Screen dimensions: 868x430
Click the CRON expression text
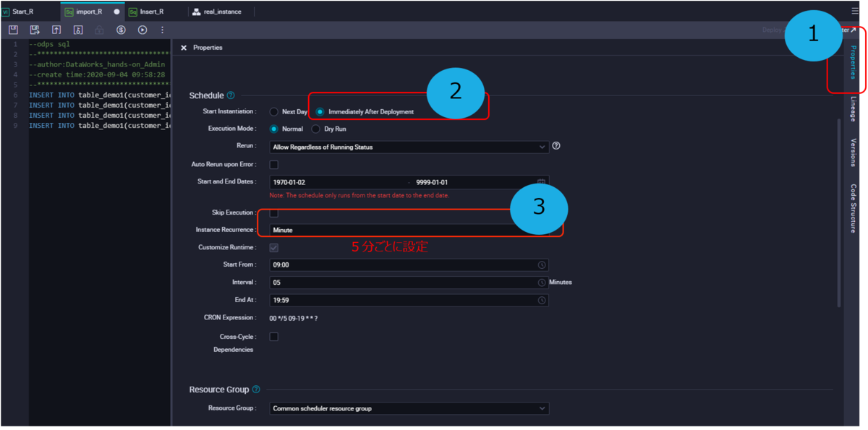293,319
